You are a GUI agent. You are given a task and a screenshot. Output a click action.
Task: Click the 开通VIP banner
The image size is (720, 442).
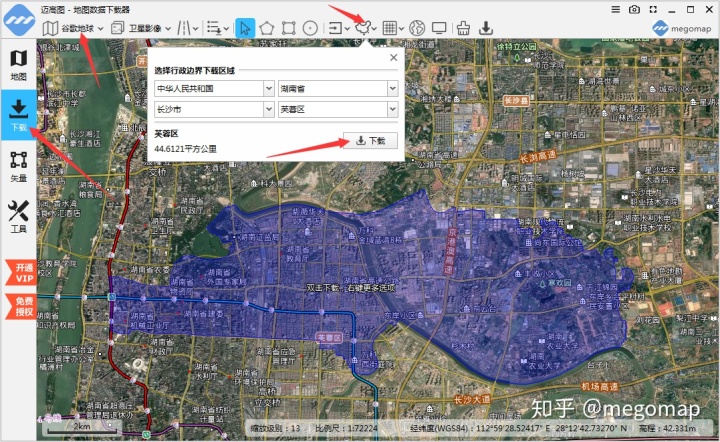pos(22,273)
